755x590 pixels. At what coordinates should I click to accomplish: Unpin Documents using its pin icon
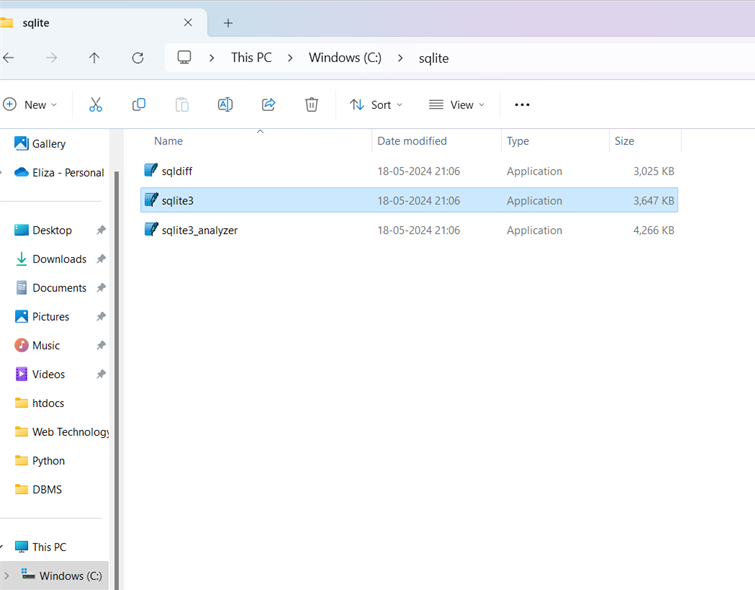[101, 288]
